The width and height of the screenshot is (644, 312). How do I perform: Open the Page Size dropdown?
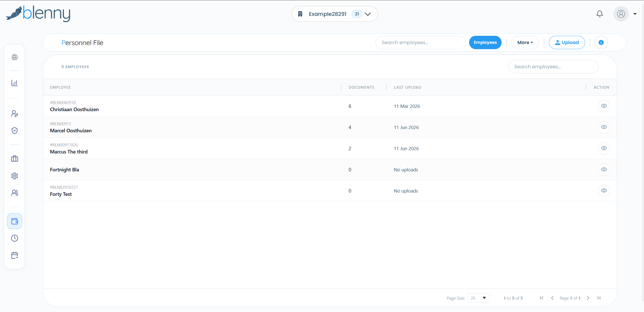click(478, 298)
